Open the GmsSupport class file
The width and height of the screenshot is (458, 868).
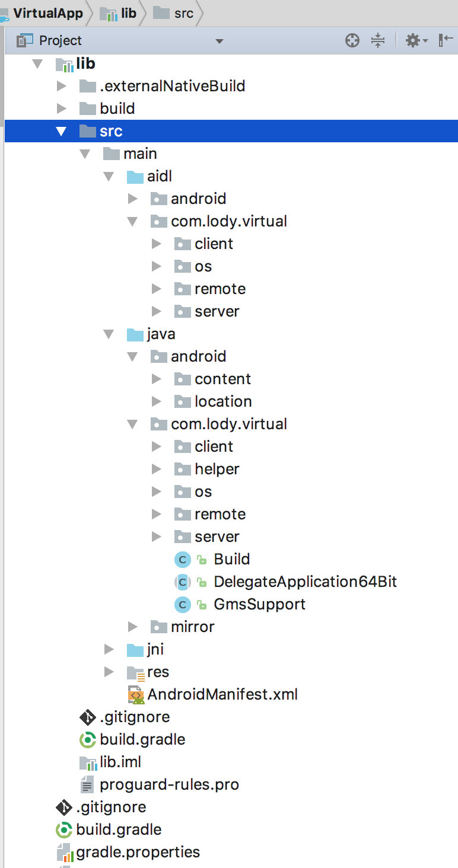pos(259,604)
